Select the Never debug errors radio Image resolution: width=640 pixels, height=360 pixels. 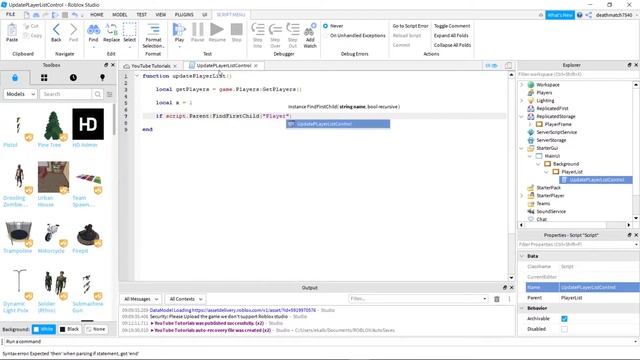325,26
